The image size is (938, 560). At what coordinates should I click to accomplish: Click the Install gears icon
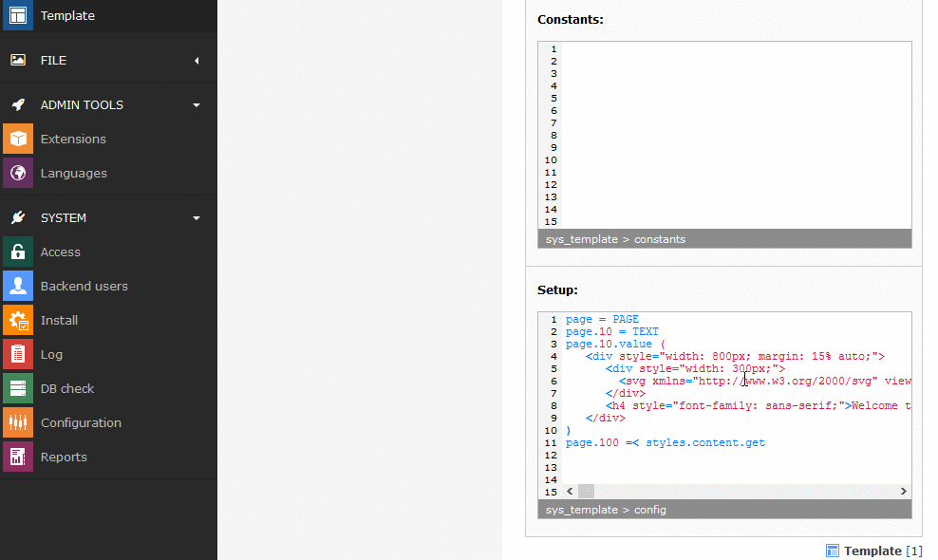[18, 320]
